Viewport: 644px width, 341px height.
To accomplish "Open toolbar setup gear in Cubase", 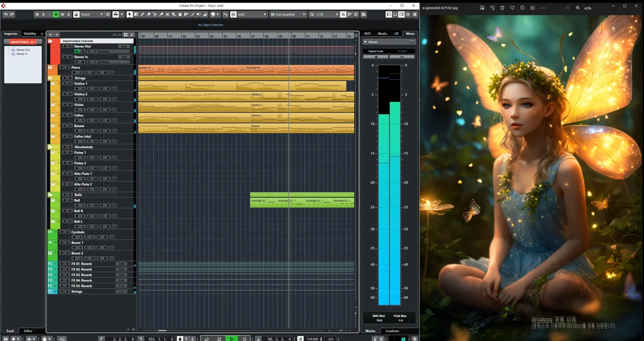I will (415, 14).
